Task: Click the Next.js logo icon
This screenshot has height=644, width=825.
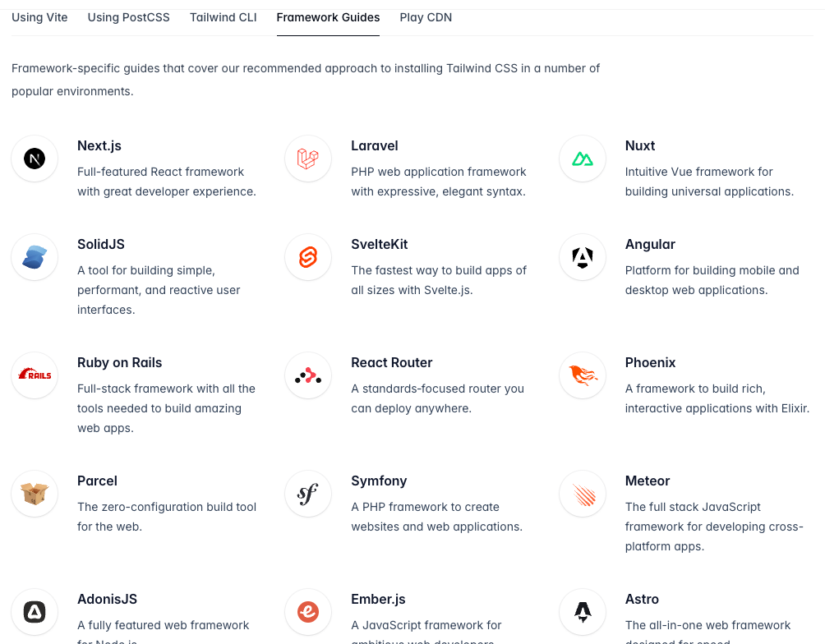Action: 35,159
